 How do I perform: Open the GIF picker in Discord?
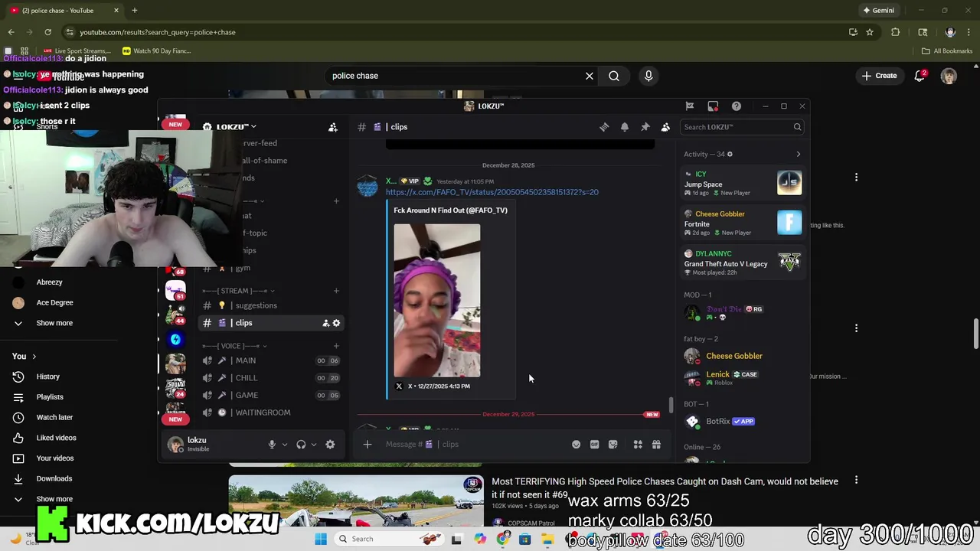point(595,445)
